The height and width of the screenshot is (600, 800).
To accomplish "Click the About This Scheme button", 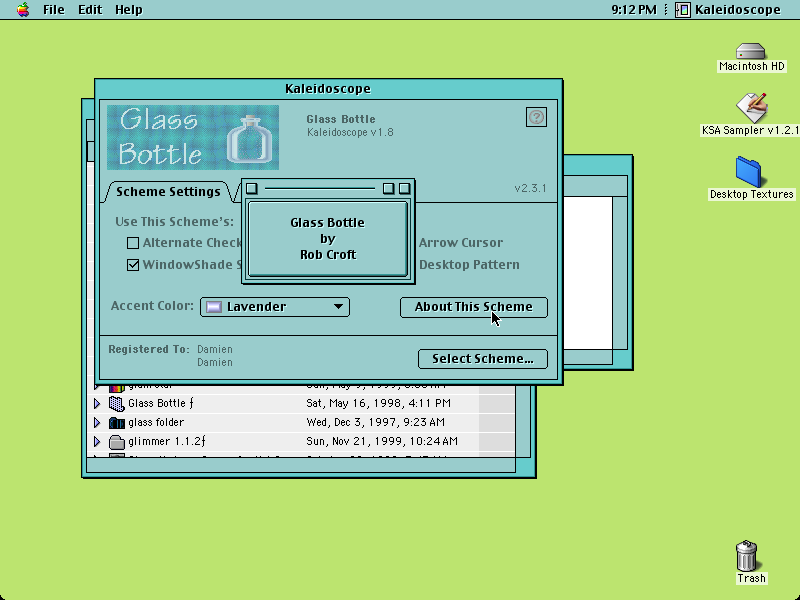I will point(473,307).
